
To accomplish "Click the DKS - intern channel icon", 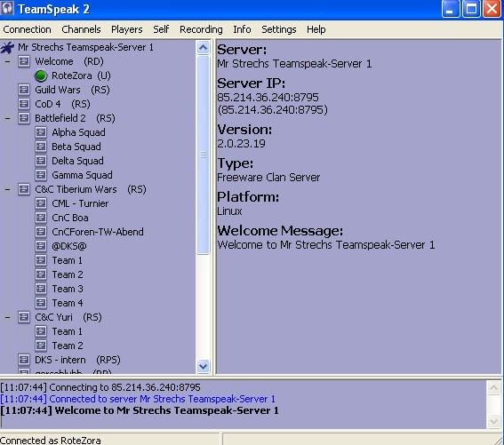I will click(x=24, y=360).
